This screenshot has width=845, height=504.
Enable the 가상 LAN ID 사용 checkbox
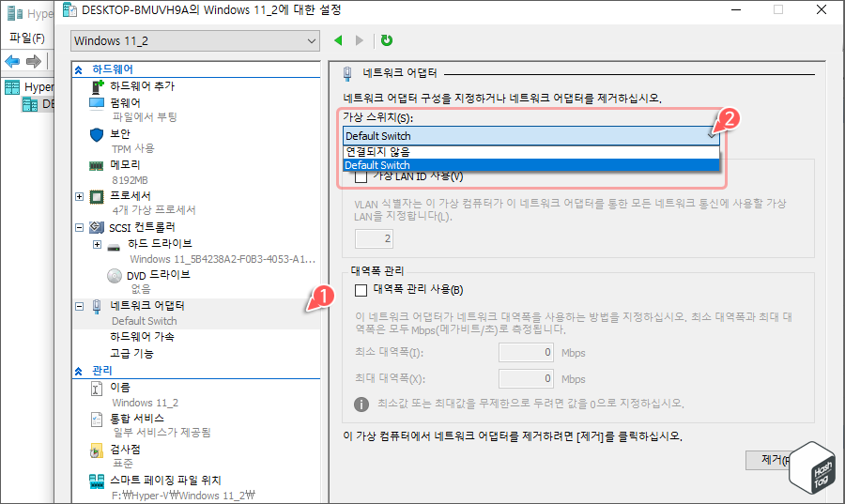click(x=361, y=176)
